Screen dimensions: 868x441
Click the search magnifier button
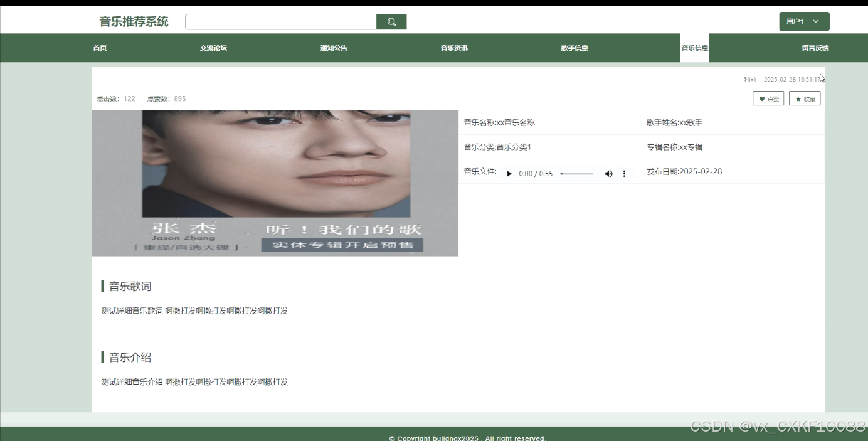click(x=391, y=22)
